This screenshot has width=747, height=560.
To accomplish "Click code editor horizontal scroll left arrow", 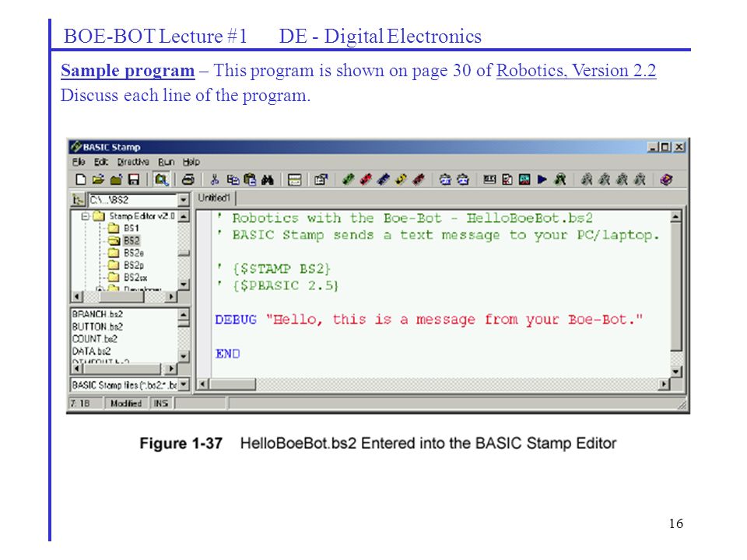I will 203,383.
